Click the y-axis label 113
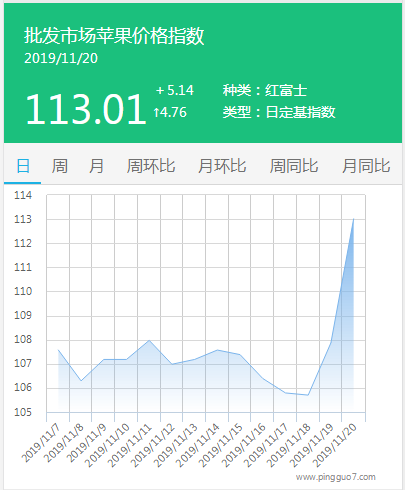This screenshot has height=490, width=405. point(23,219)
